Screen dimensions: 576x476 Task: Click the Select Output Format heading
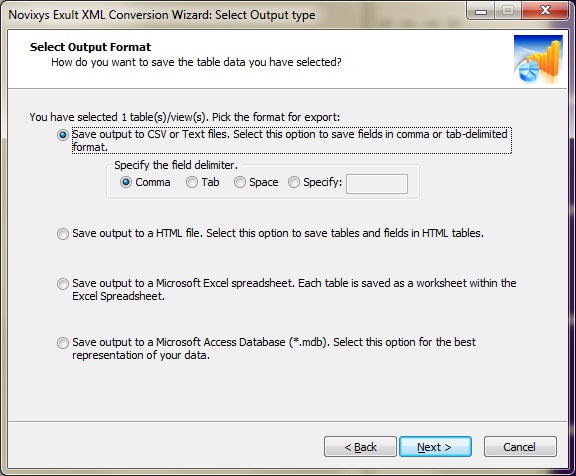coord(90,47)
